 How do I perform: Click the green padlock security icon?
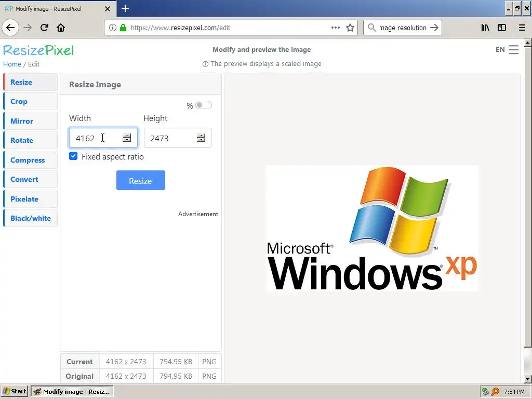[x=123, y=28]
